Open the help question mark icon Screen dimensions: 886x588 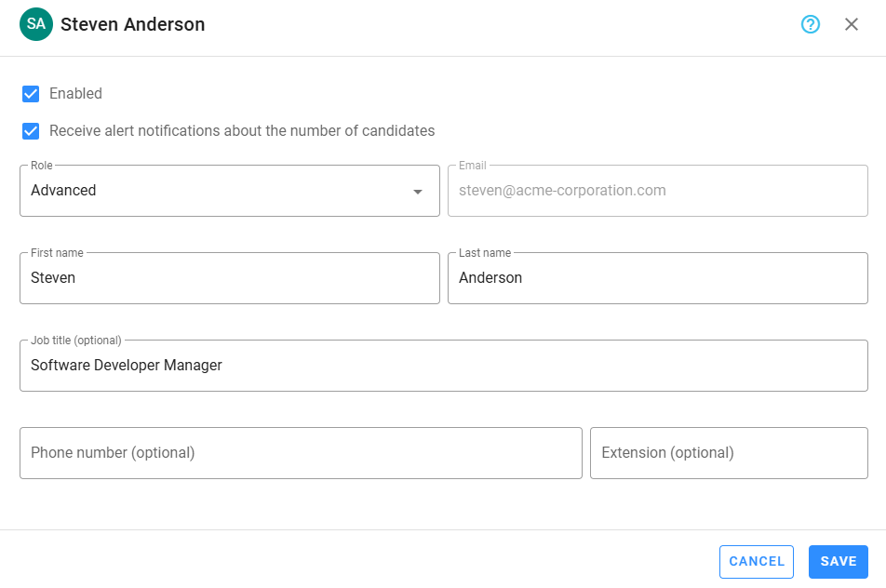811,24
